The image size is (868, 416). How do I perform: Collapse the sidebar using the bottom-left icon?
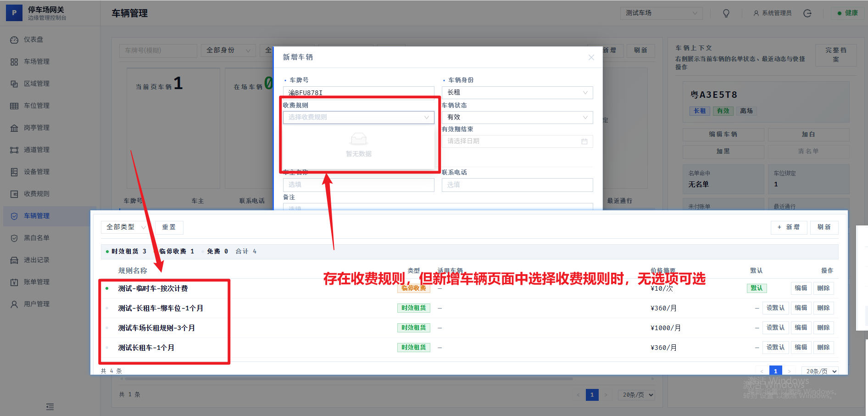(50, 407)
